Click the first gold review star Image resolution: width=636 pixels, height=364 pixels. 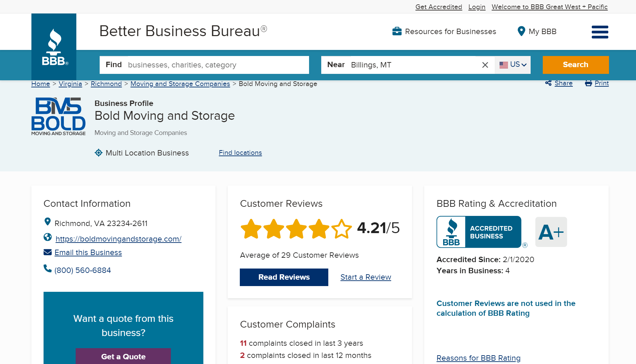click(251, 229)
